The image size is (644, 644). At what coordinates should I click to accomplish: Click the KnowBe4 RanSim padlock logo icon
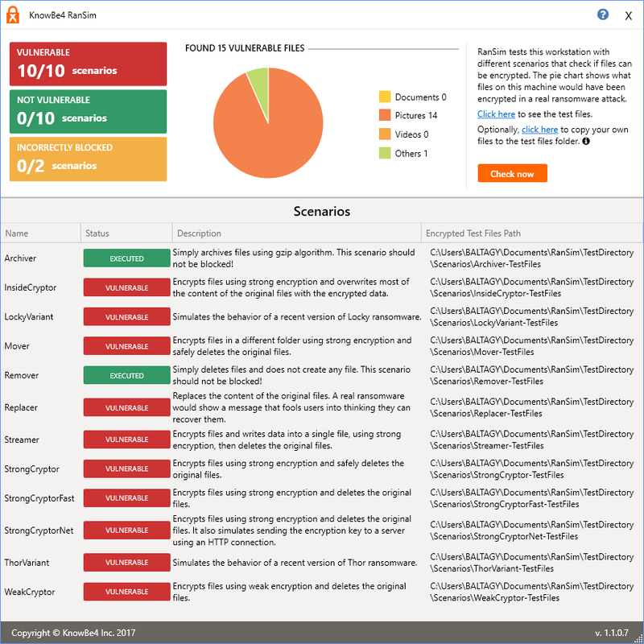(13, 14)
